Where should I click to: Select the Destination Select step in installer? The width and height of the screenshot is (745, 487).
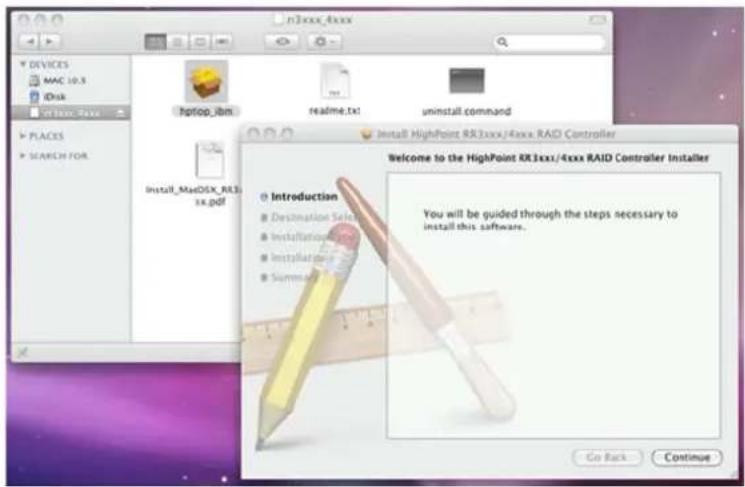click(309, 217)
